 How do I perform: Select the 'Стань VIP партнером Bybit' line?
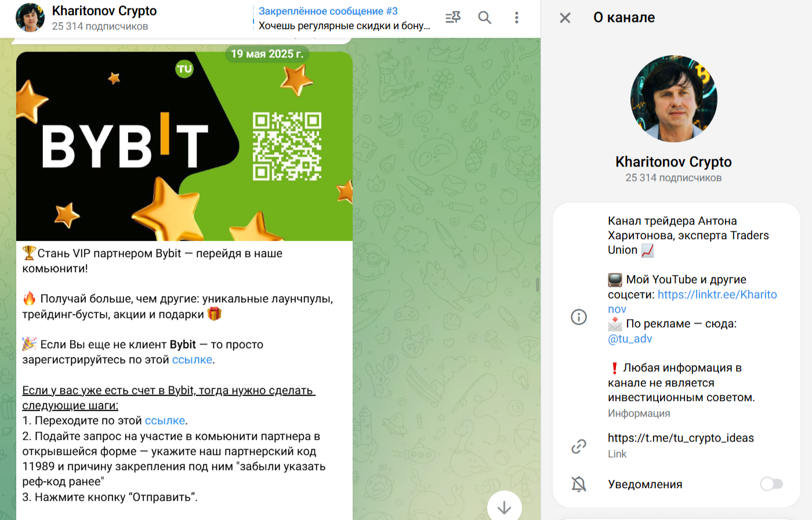(153, 261)
